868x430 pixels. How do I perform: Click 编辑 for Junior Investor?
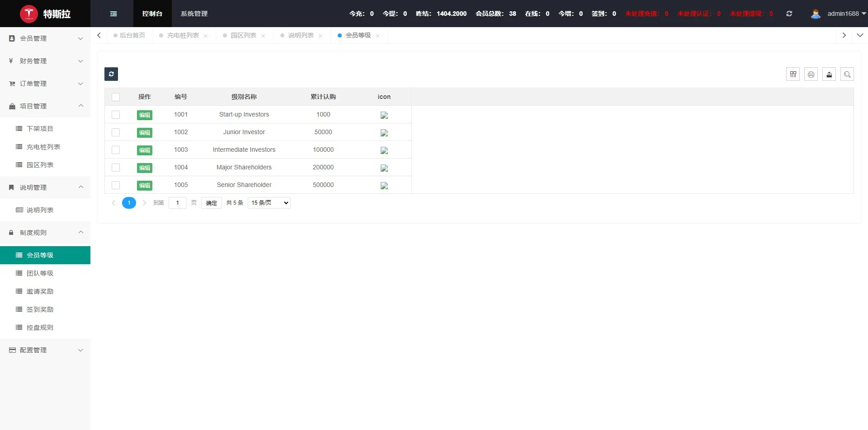tap(145, 133)
